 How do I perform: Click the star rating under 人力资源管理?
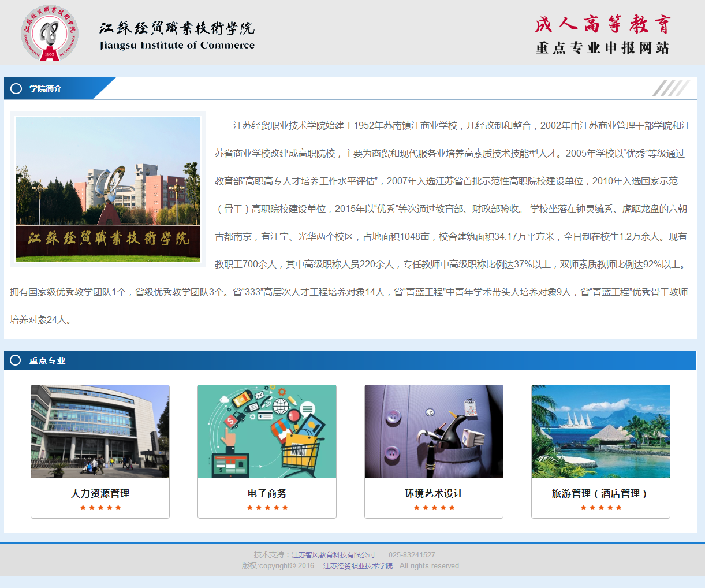[x=100, y=508]
